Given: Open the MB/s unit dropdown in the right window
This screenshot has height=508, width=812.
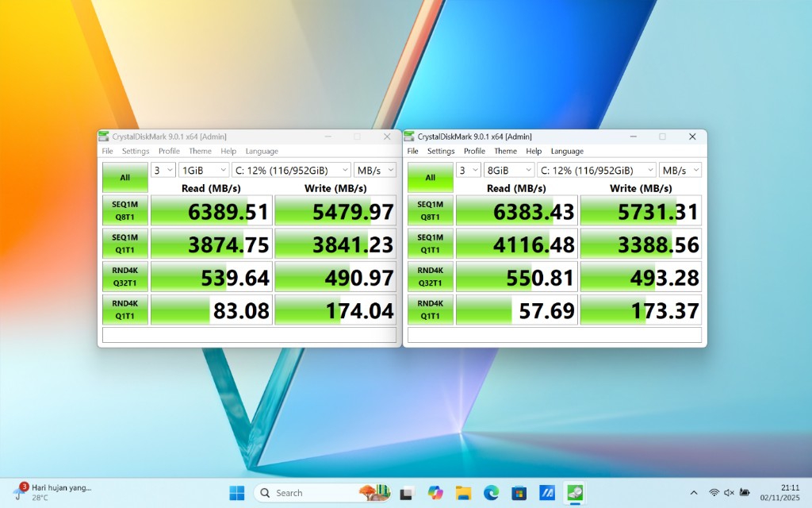Looking at the screenshot, I should point(681,171).
